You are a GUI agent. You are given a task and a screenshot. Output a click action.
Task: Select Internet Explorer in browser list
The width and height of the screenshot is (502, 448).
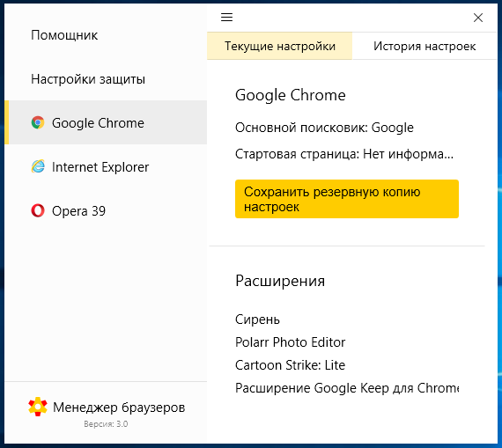[x=106, y=166]
